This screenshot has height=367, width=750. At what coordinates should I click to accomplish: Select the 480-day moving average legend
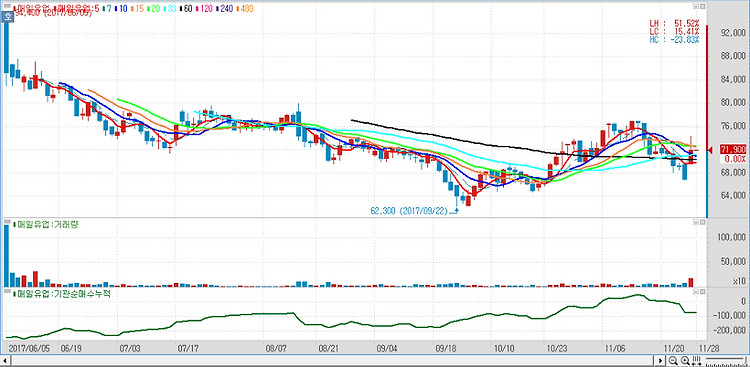245,9
